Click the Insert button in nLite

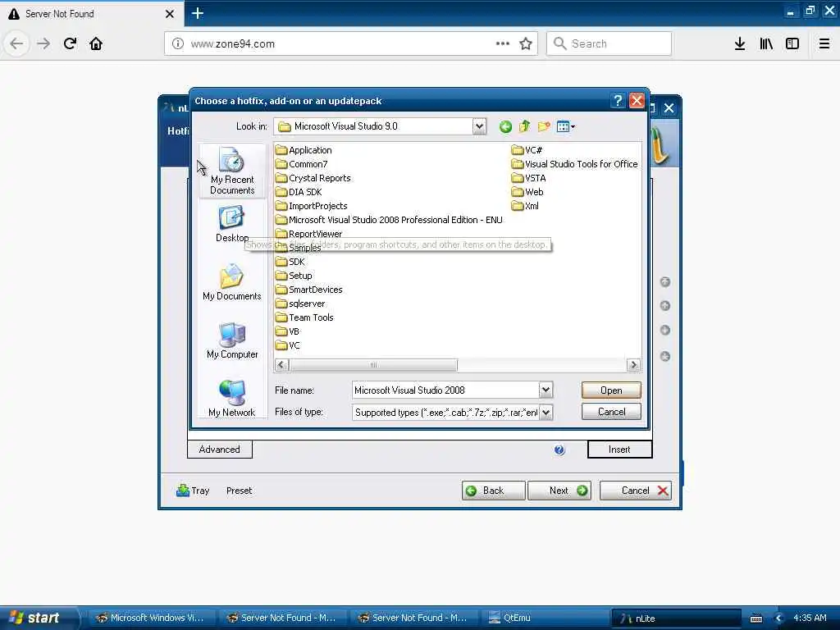[620, 450]
